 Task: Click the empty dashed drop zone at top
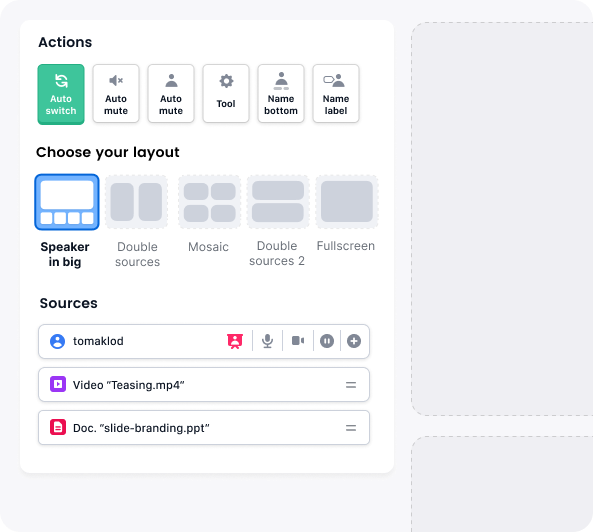click(502, 219)
